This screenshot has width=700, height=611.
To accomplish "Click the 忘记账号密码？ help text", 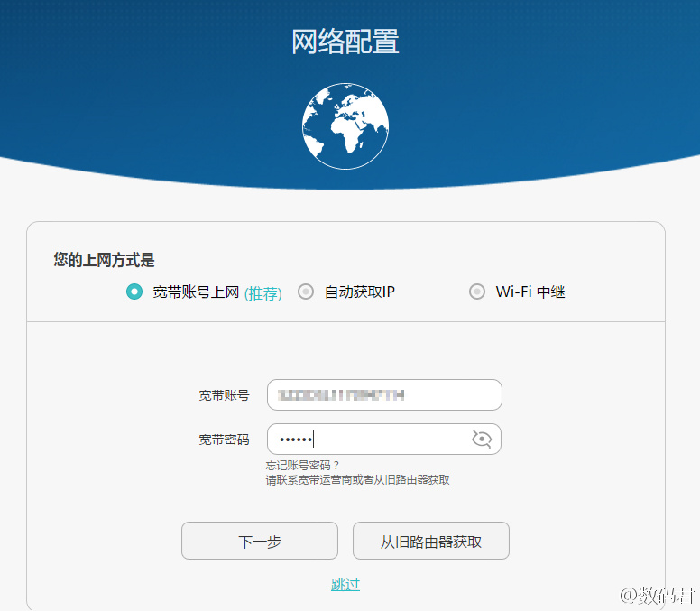I will [302, 466].
